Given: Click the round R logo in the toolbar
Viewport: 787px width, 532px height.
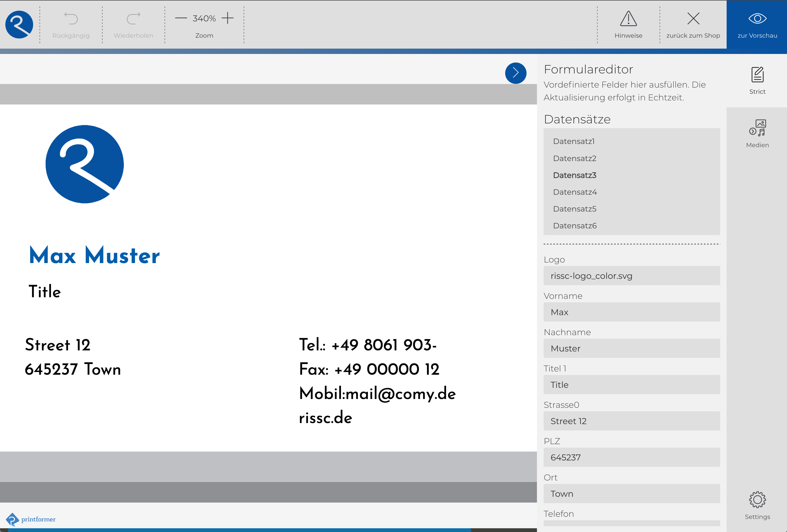Looking at the screenshot, I should coord(19,24).
